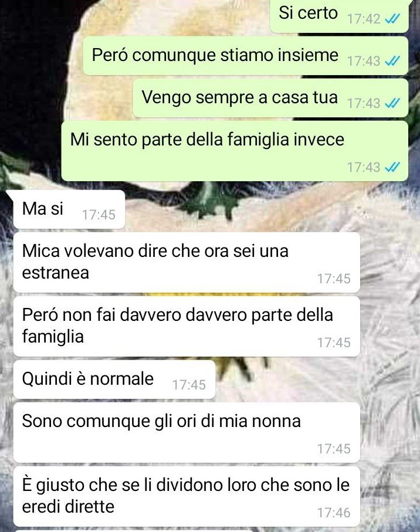Image resolution: width=420 pixels, height=532 pixels.
Task: Tap the read receipt ticks on 'Si certo'
Action: pos(392,19)
